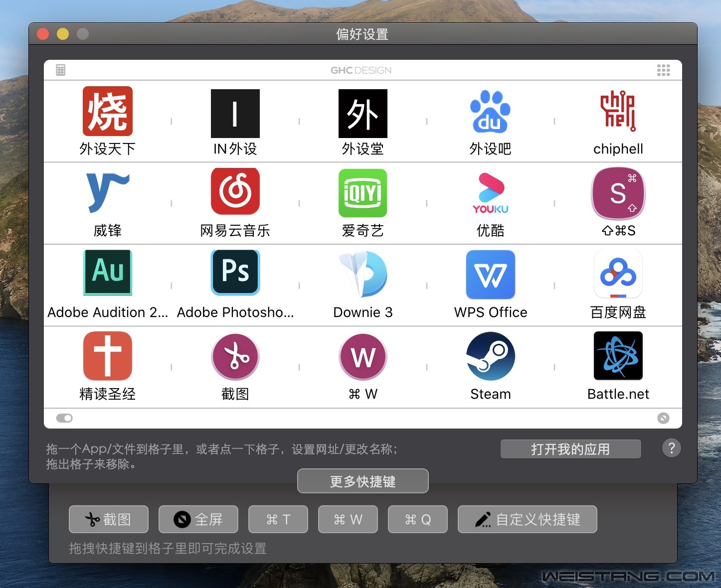Open the 爱奇艺 green icon
The image size is (721, 588).
pyautogui.click(x=363, y=193)
